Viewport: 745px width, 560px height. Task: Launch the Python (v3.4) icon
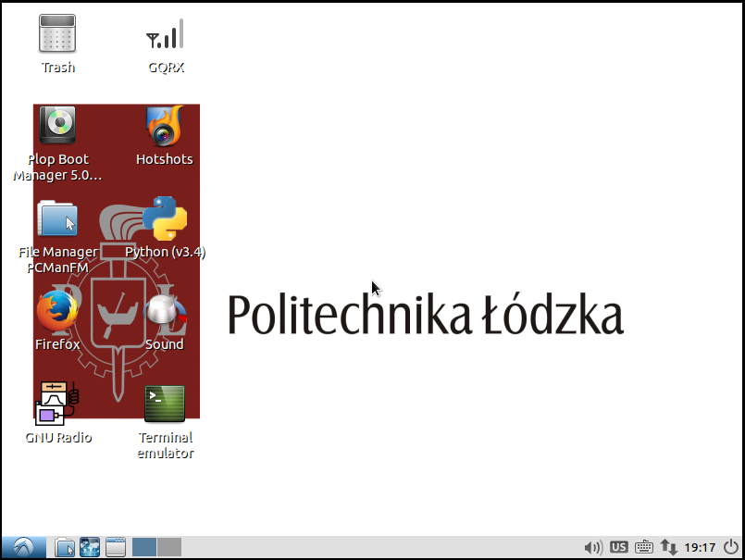pyautogui.click(x=165, y=218)
